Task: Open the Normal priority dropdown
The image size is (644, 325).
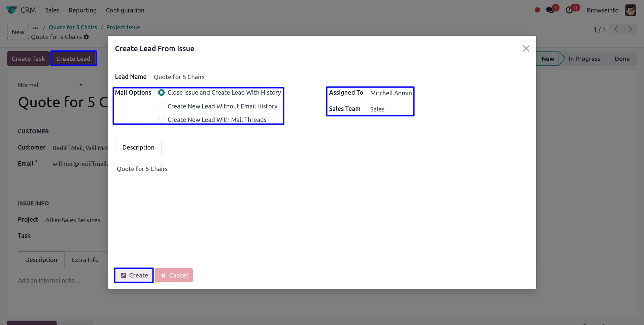Action: coord(50,85)
